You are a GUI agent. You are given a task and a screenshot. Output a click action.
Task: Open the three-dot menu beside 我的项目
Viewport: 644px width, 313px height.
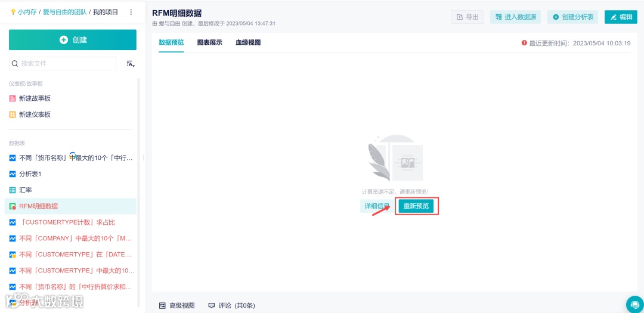(x=131, y=13)
